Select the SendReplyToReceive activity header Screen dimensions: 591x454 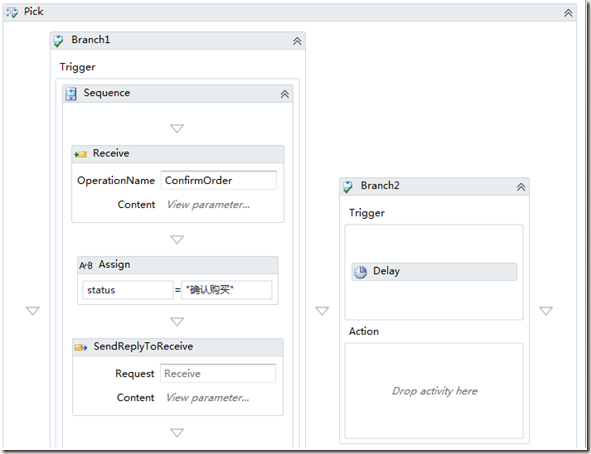coord(178,347)
